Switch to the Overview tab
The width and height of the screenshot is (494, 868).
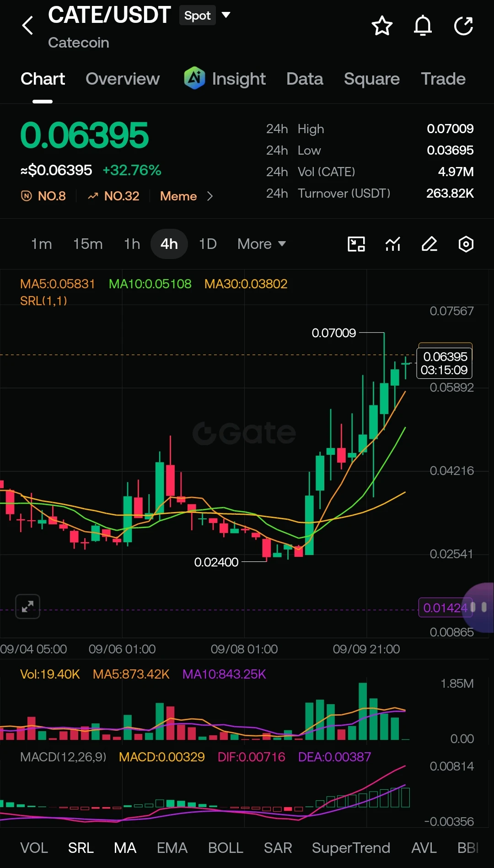[x=123, y=79]
